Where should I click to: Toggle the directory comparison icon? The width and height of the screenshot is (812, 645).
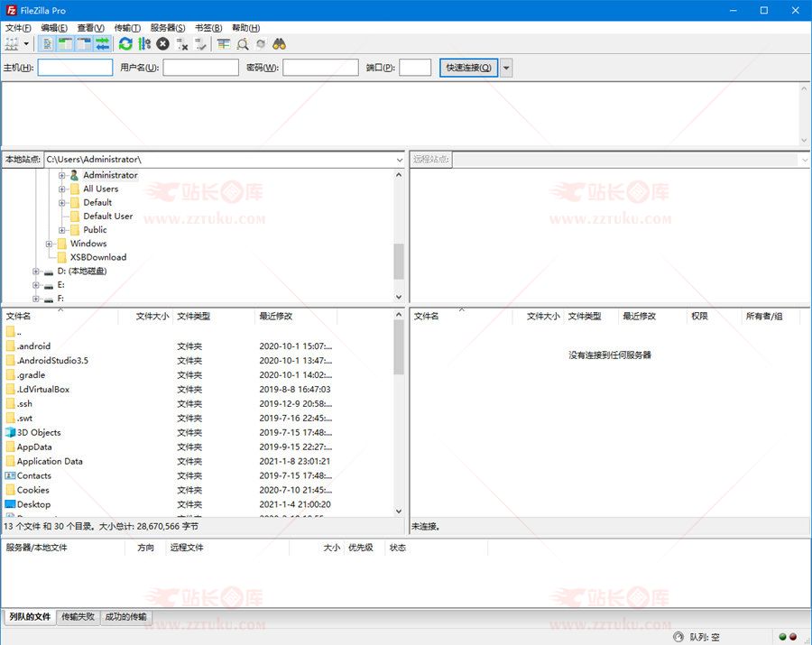click(243, 43)
